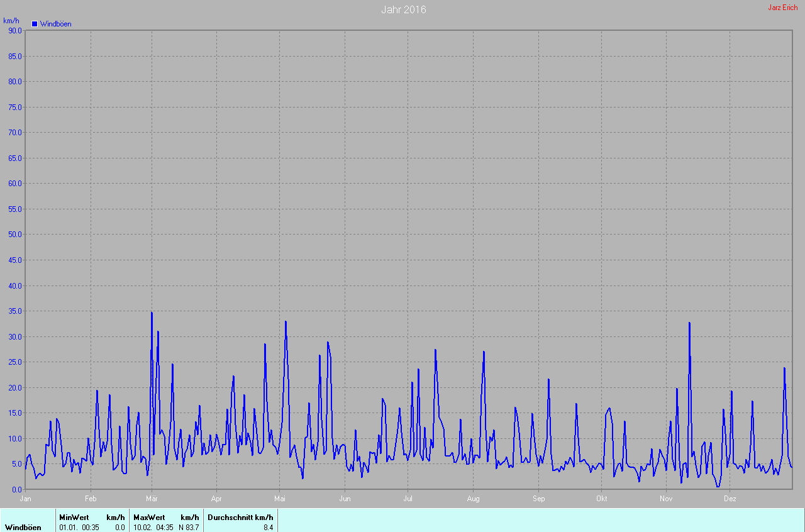Click the 30.0 y-axis label

point(15,336)
